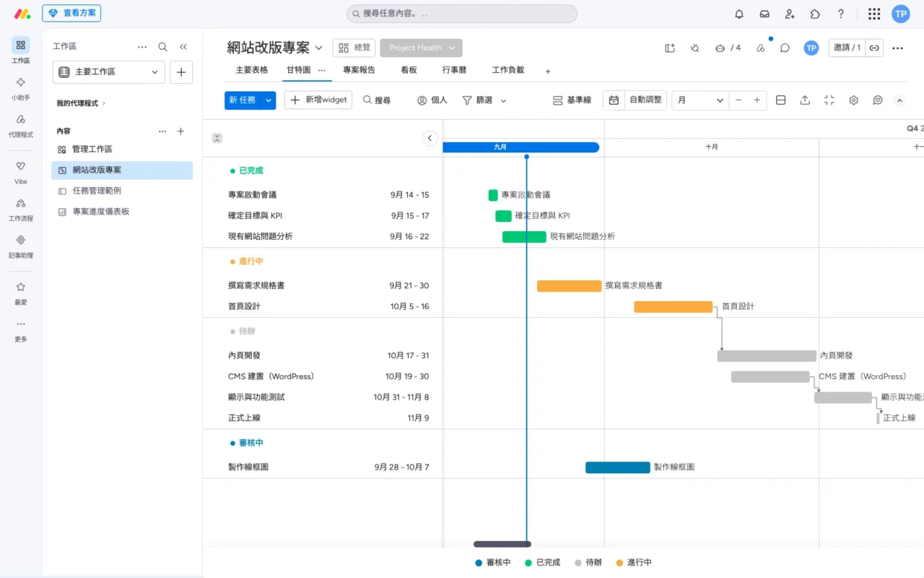Open 更多 in the left rail

(x=21, y=329)
